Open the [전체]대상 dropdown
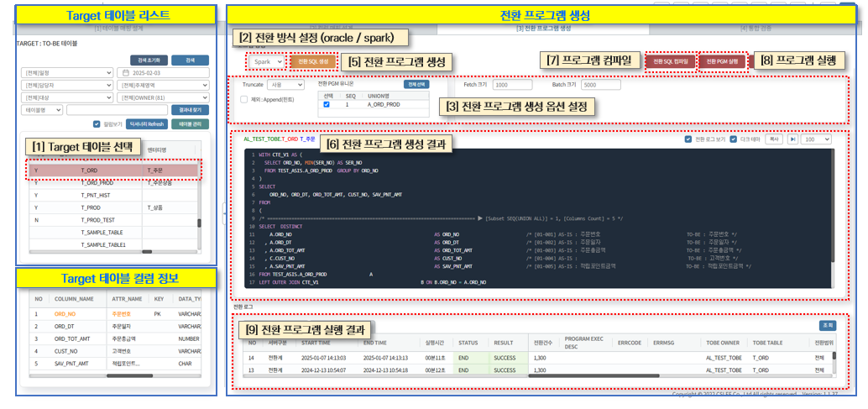This screenshot has width=868, height=409. point(67,97)
